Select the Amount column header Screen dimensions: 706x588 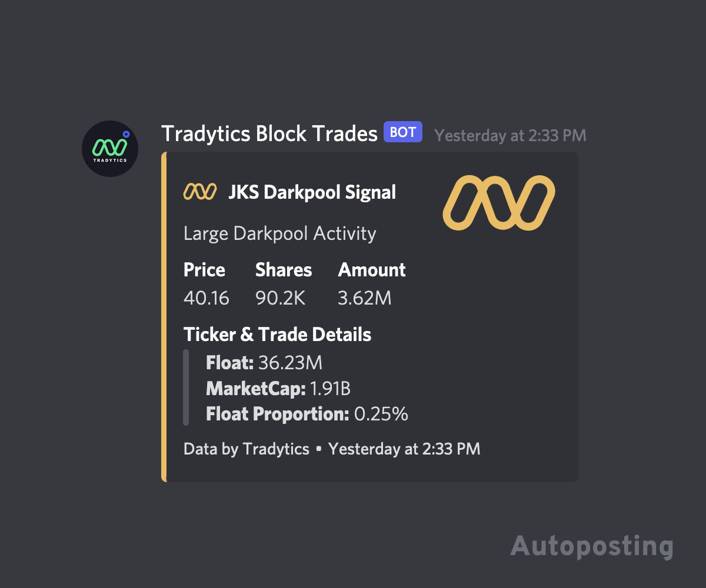click(x=372, y=269)
